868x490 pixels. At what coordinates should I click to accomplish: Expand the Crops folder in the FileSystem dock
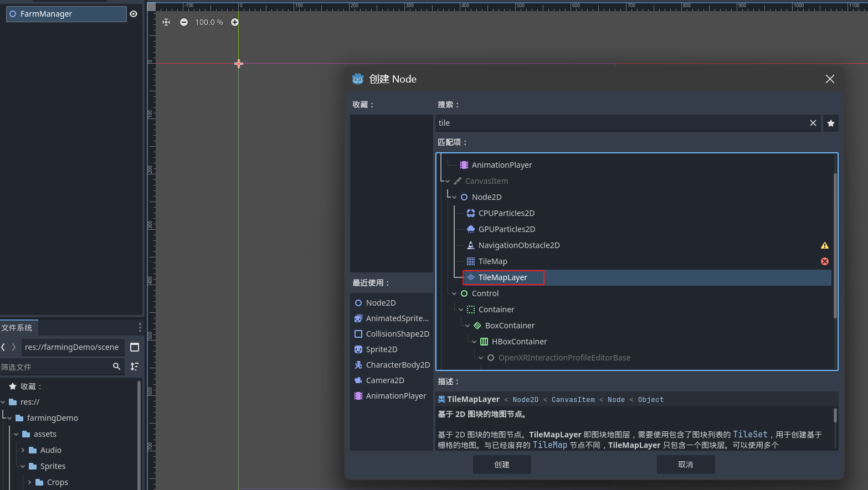click(x=29, y=482)
